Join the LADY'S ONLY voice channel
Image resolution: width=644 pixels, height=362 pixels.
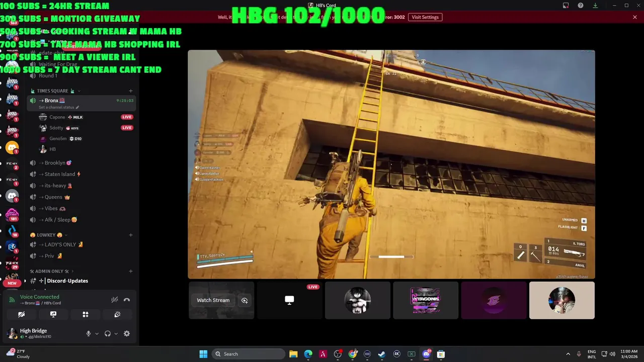pos(83,244)
